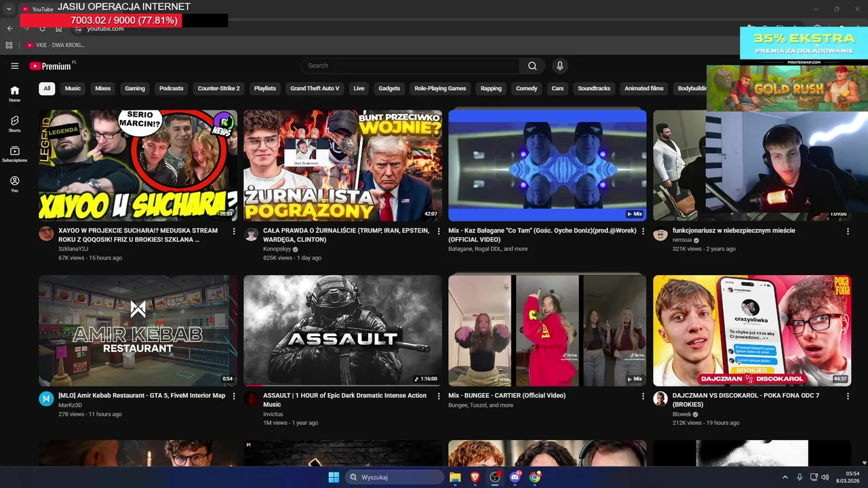Open options menu for Kaz Bałagane mix
Image resolution: width=868 pixels, height=488 pixels.
coord(644,231)
